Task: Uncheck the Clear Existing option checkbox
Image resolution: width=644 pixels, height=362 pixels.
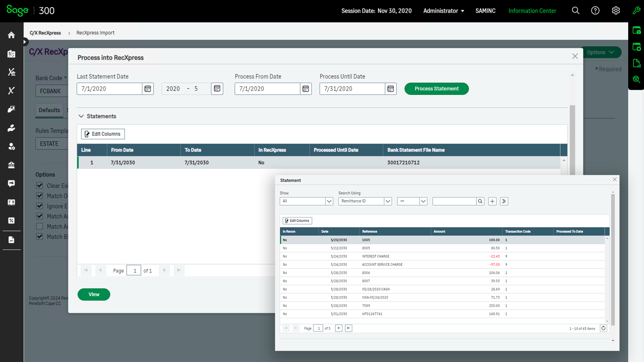Action: [39, 185]
